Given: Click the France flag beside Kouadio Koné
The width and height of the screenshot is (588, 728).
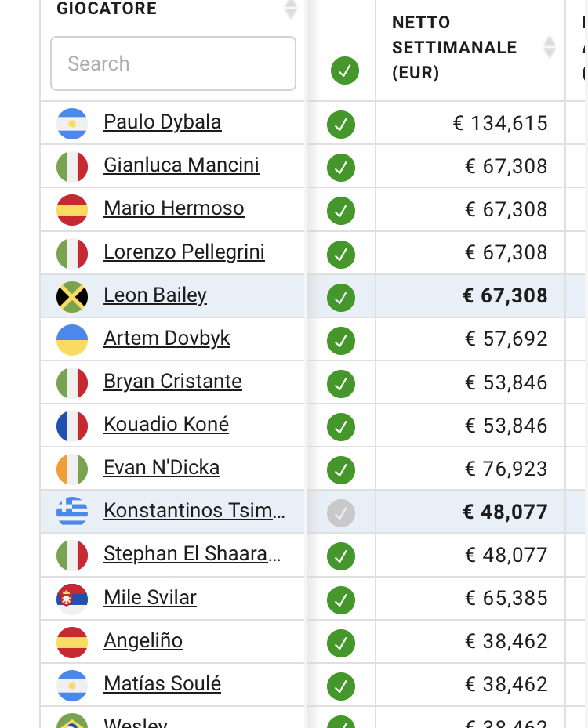Looking at the screenshot, I should pyautogui.click(x=72, y=426).
